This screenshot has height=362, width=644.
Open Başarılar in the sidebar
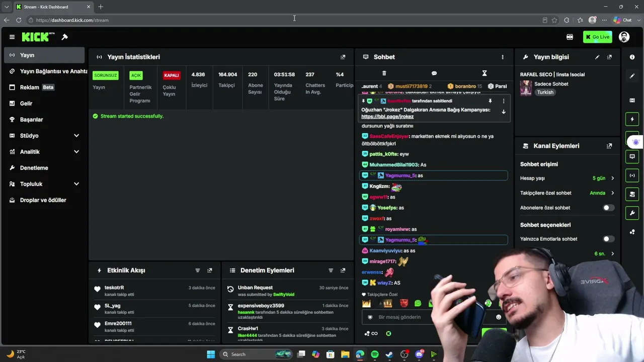point(45,120)
